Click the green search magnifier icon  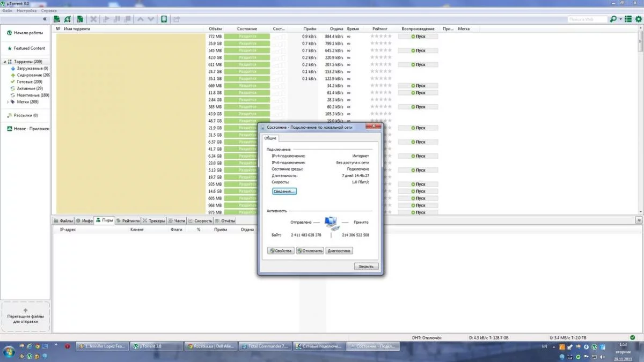click(613, 19)
